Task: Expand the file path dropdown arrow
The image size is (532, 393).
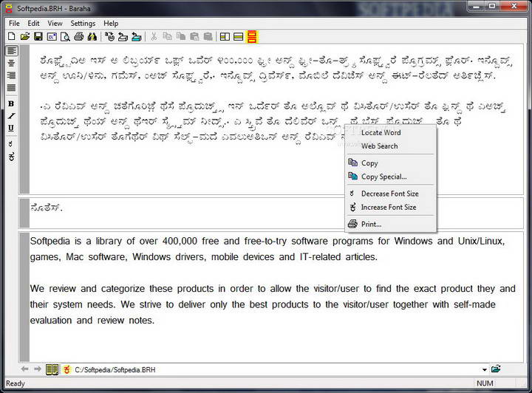Action: coord(485,369)
